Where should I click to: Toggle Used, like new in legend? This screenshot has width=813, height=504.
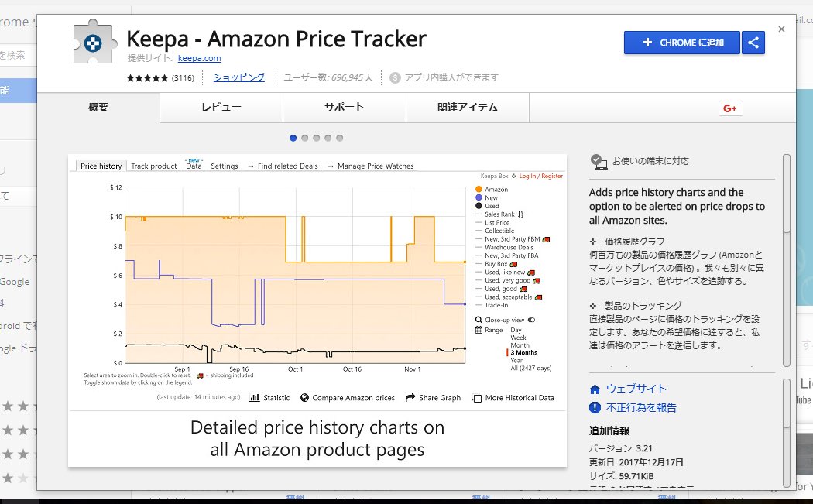tap(505, 273)
